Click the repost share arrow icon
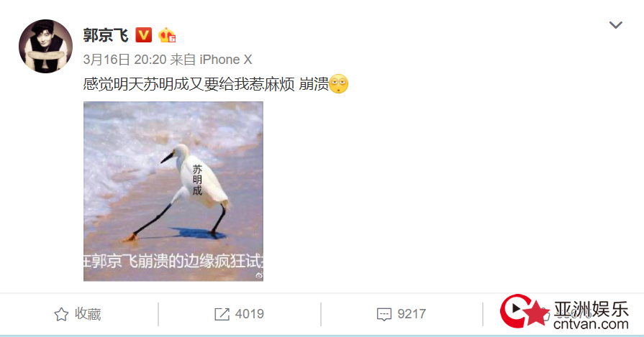 click(222, 315)
